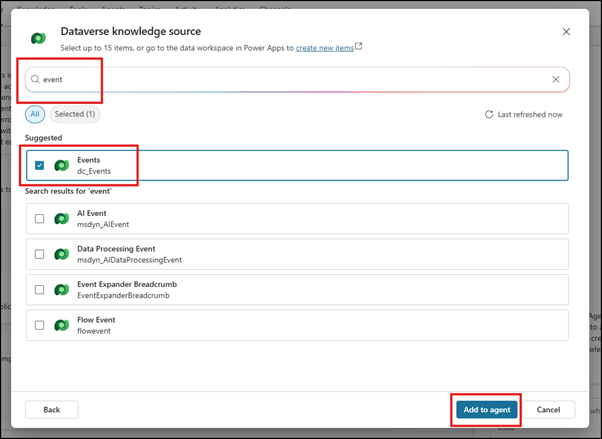Click the Event Expander Breadcrumb table icon
Screen dimensions: 602x439
pyautogui.click(x=62, y=290)
